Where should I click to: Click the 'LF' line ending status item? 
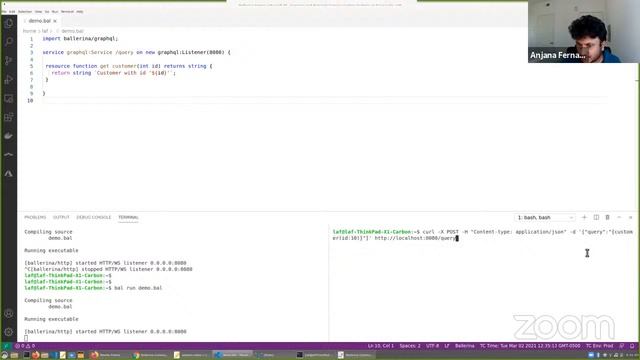pos(447,346)
